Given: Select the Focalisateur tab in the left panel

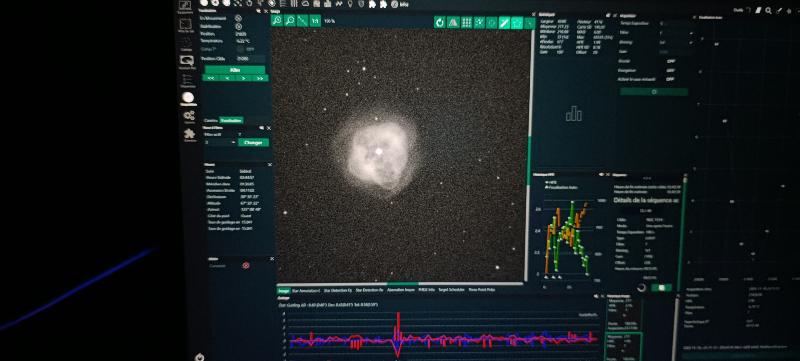Looking at the screenshot, I should (231, 121).
